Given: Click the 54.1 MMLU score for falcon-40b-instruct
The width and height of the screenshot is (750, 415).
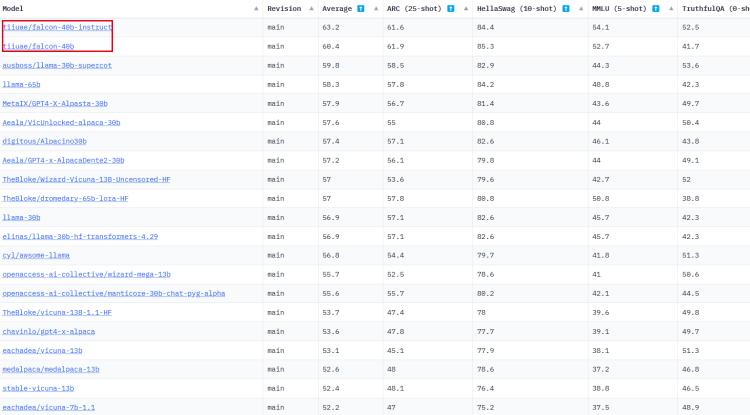Looking at the screenshot, I should coord(601,27).
